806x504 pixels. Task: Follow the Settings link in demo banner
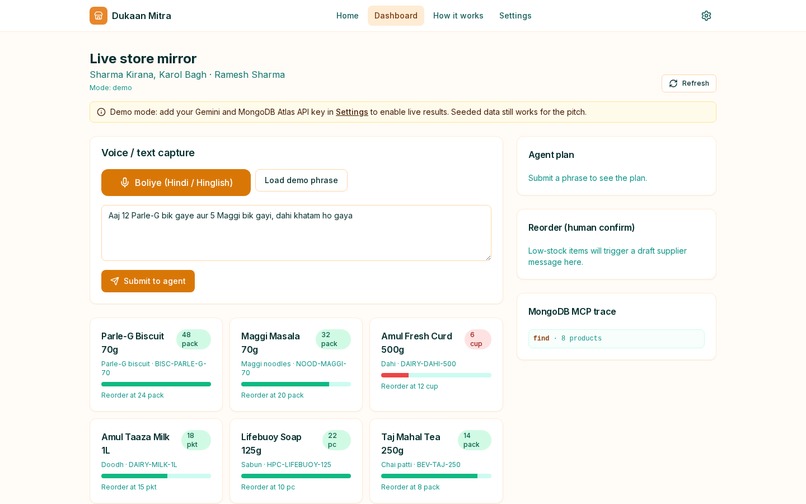(x=352, y=112)
